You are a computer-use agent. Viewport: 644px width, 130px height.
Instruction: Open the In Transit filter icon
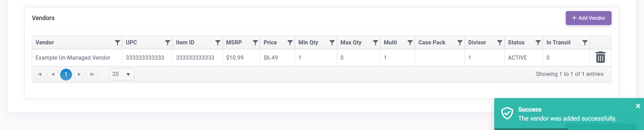pos(585,43)
